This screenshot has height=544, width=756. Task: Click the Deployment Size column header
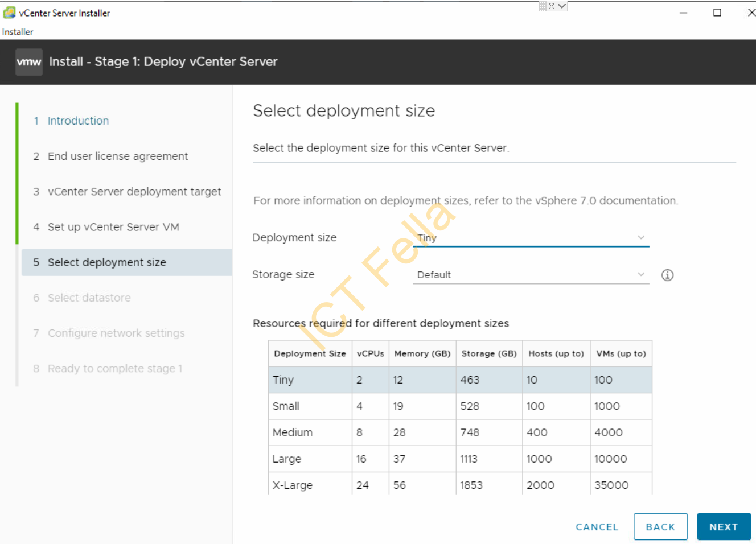coord(310,353)
